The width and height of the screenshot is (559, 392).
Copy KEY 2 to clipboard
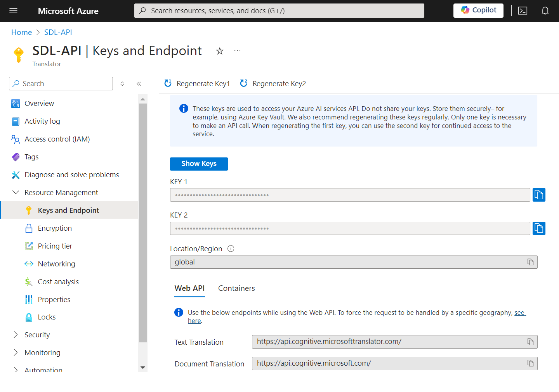click(539, 228)
